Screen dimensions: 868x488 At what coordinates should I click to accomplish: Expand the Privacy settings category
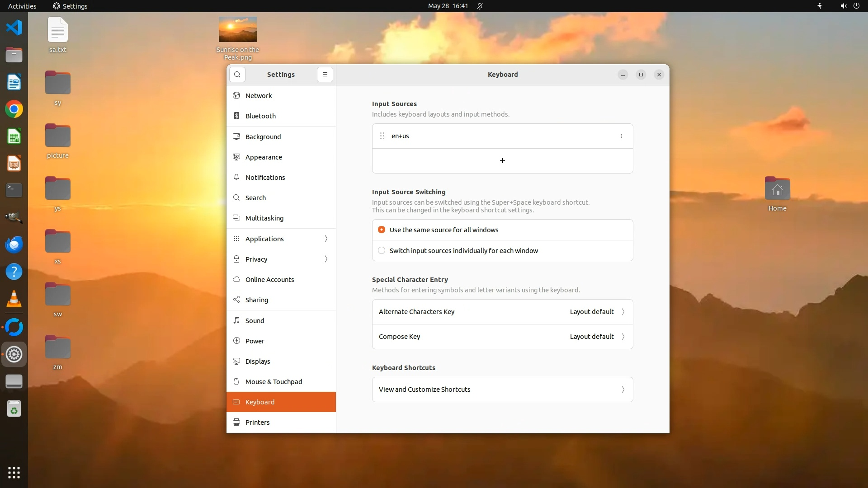tap(281, 259)
